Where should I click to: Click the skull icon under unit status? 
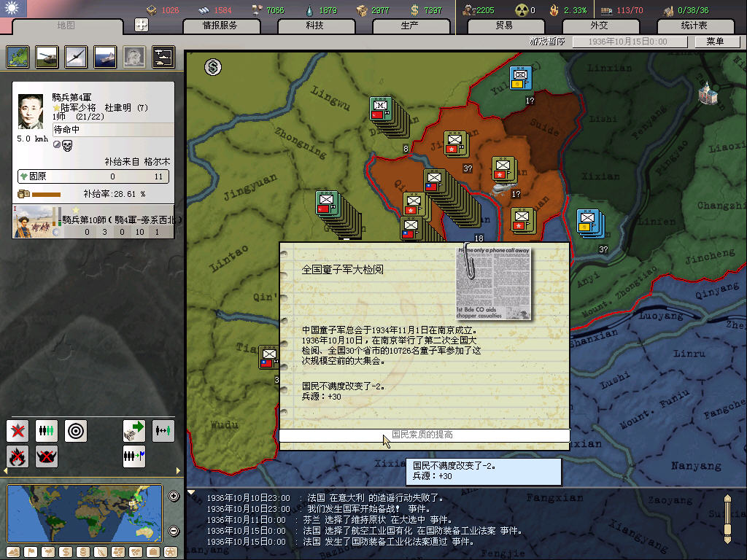tap(67, 146)
